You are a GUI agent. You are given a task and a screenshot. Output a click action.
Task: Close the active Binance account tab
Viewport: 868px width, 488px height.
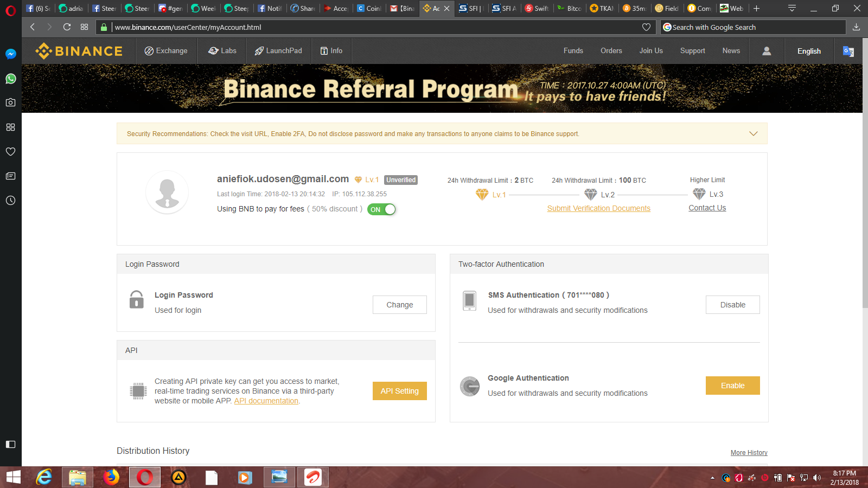point(446,8)
